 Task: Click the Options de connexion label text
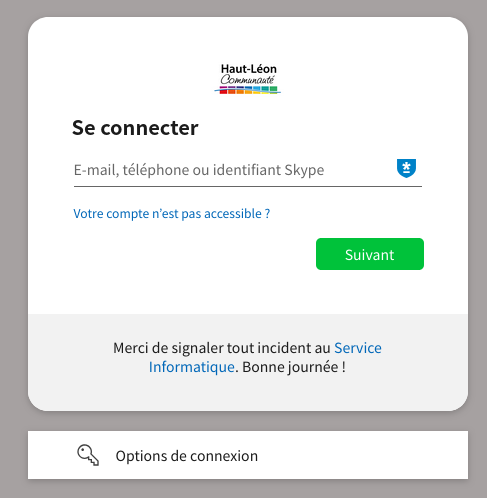(187, 456)
